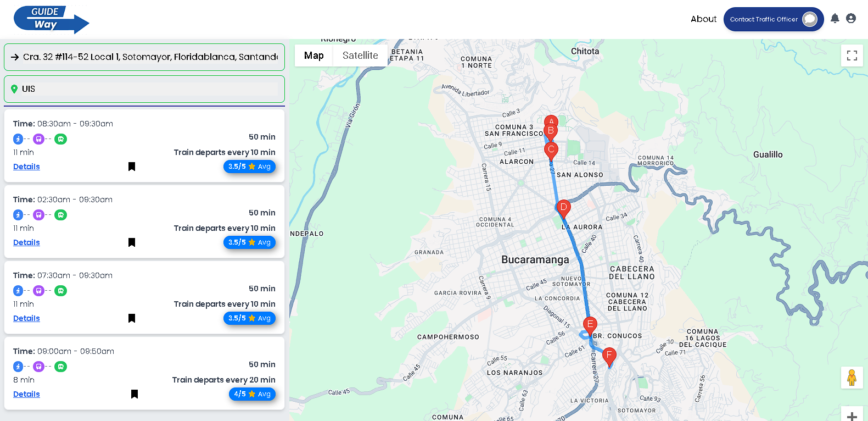Toggle fullscreen map view

pyautogui.click(x=852, y=56)
